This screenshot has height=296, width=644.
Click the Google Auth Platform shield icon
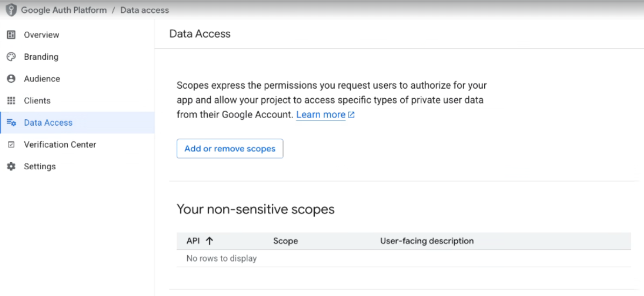point(11,10)
